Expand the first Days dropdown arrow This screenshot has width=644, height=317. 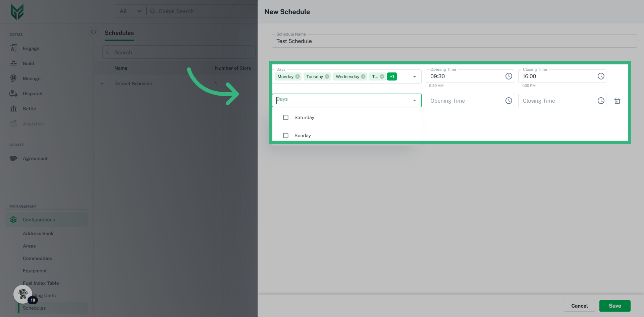[415, 76]
